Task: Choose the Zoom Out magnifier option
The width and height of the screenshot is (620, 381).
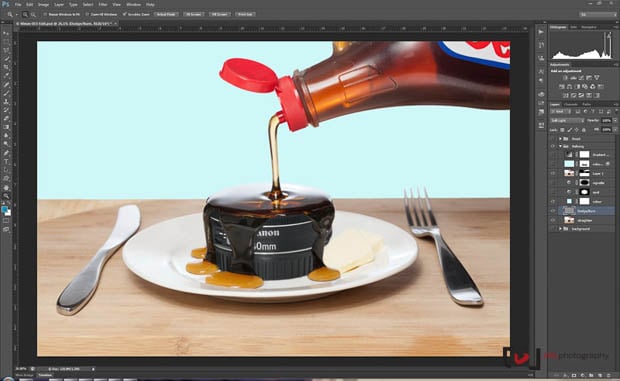Action: pyautogui.click(x=33, y=14)
